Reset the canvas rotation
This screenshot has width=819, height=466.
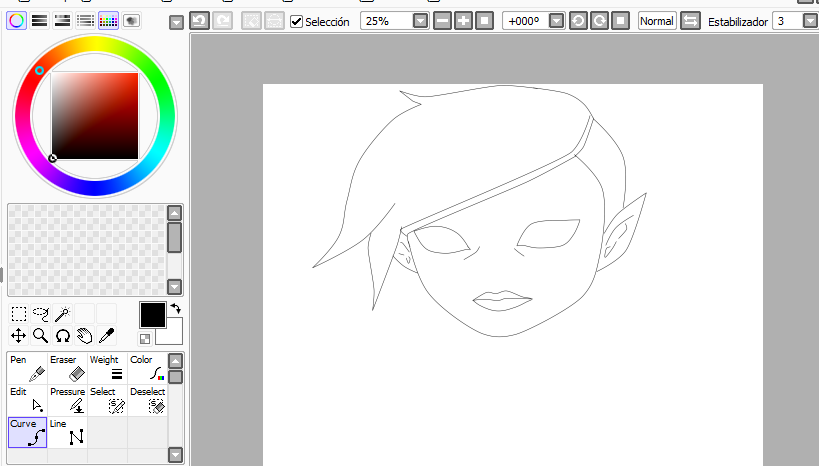click(x=620, y=21)
